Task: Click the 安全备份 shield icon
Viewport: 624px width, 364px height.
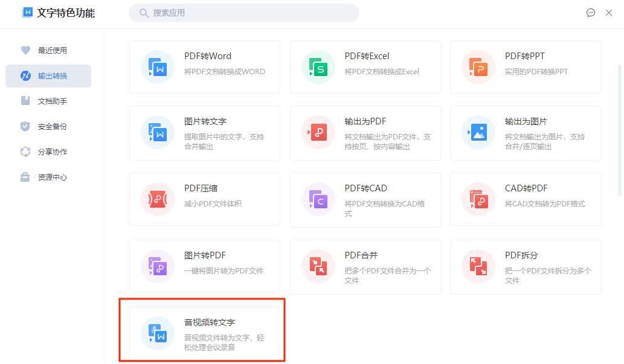Action: [25, 126]
